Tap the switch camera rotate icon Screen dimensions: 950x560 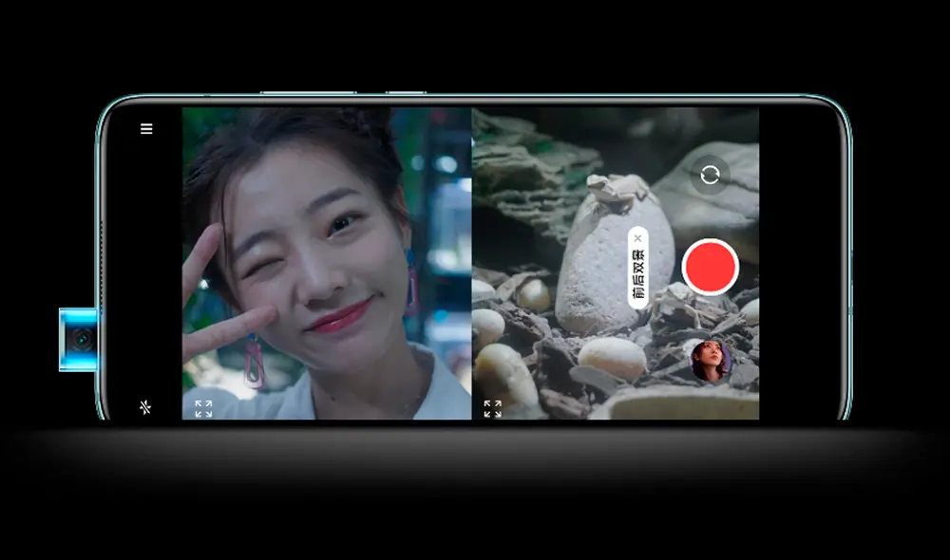pos(710,175)
